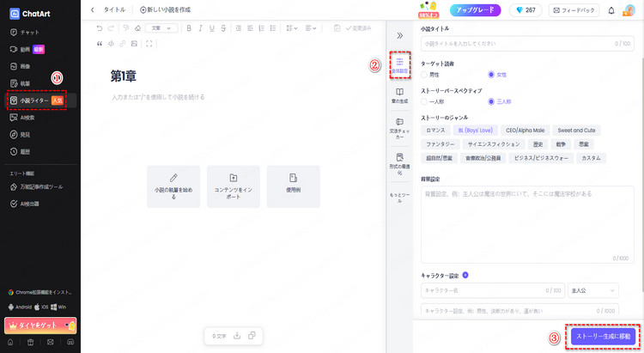The image size is (644, 353).
Task: Insert a hyperlink via link icon
Action: [123, 44]
